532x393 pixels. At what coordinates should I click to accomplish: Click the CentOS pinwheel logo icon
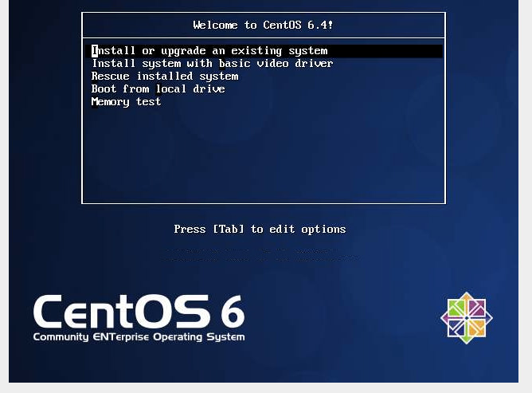467,318
